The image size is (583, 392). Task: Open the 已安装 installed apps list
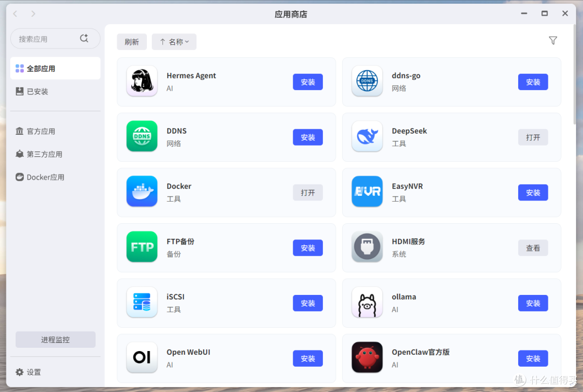point(56,92)
